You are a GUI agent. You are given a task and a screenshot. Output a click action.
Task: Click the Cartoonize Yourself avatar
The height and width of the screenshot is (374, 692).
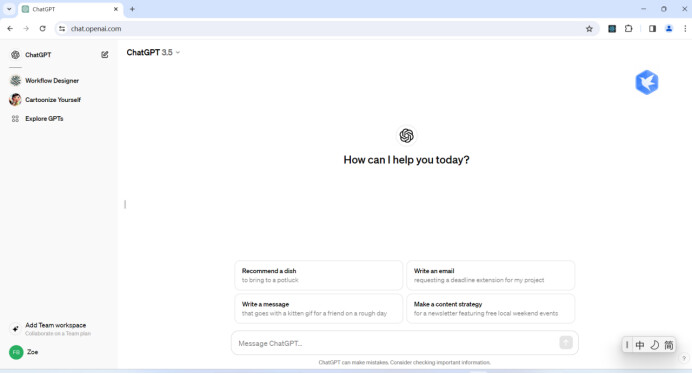(15, 99)
